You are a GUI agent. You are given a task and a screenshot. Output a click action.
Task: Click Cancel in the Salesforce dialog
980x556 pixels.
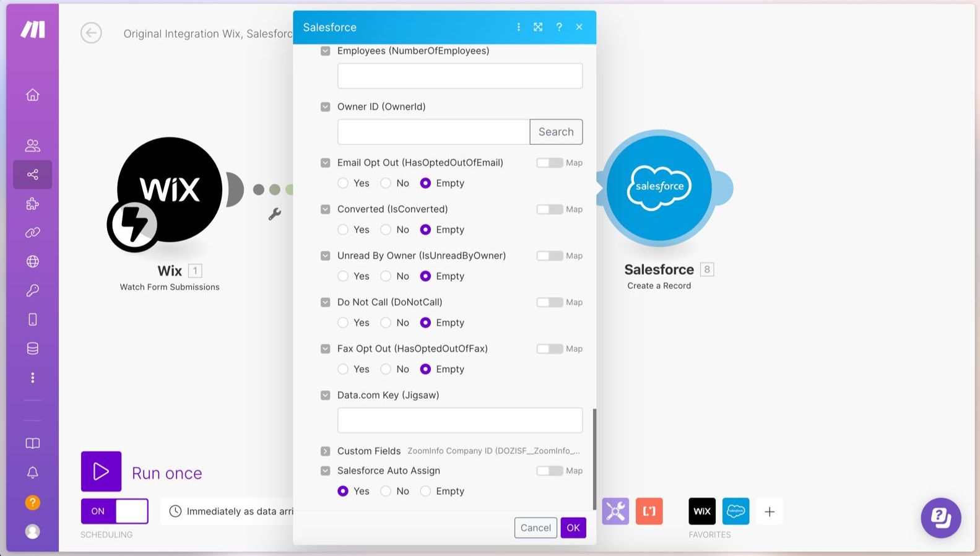tap(536, 528)
